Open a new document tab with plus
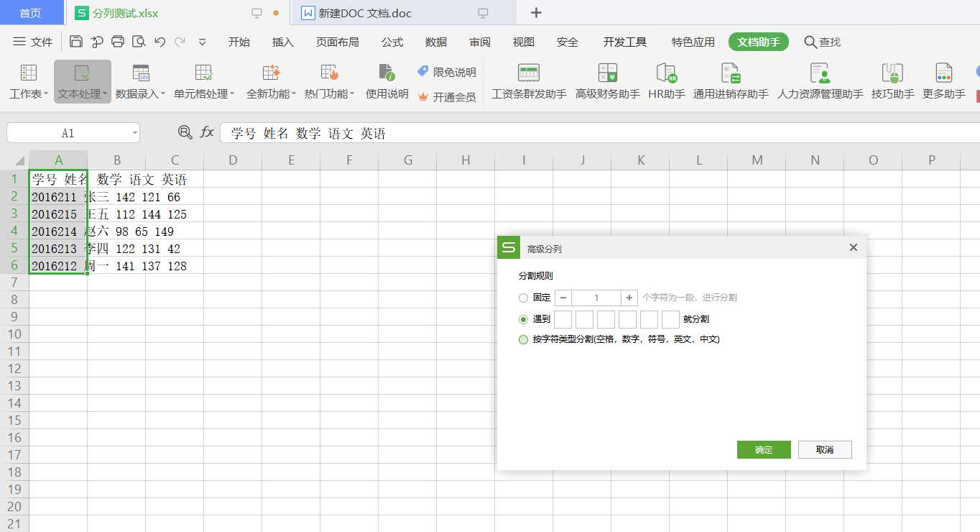980x532 pixels. point(536,13)
